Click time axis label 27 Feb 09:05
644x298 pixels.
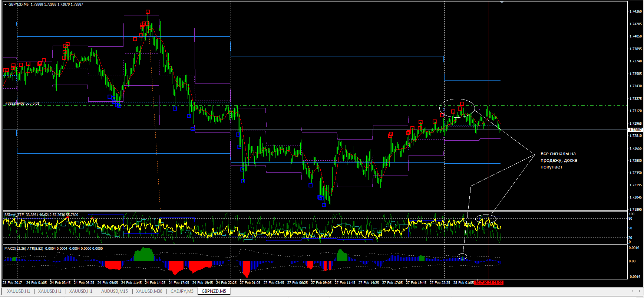(321, 283)
